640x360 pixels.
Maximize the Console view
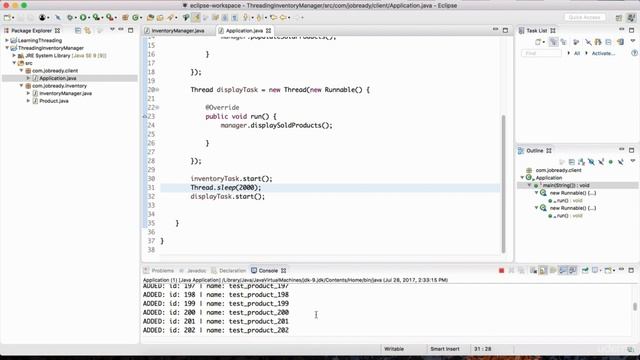pyautogui.click(x=631, y=270)
